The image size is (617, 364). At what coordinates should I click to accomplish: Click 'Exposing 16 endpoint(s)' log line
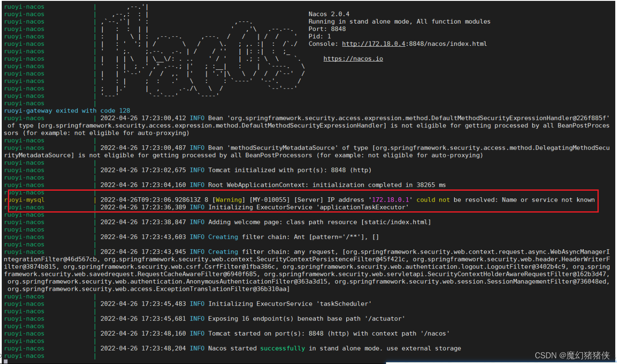(252, 319)
